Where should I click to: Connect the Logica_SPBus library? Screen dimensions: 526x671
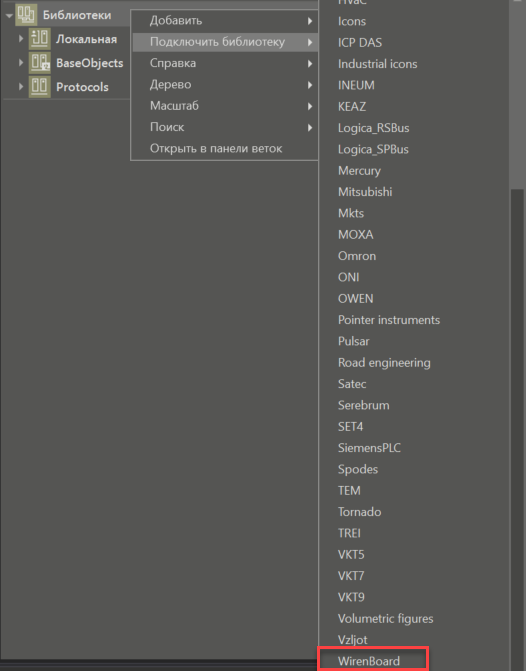click(x=373, y=149)
